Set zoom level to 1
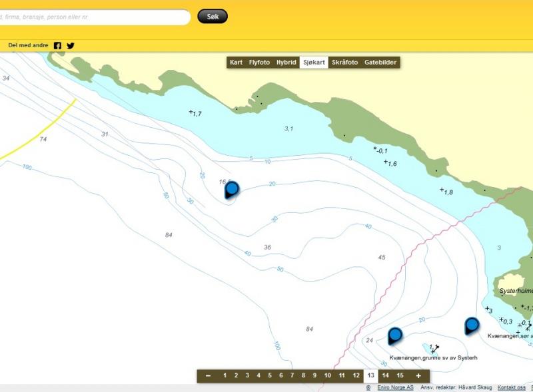This screenshot has width=533, height=392. coord(225,376)
